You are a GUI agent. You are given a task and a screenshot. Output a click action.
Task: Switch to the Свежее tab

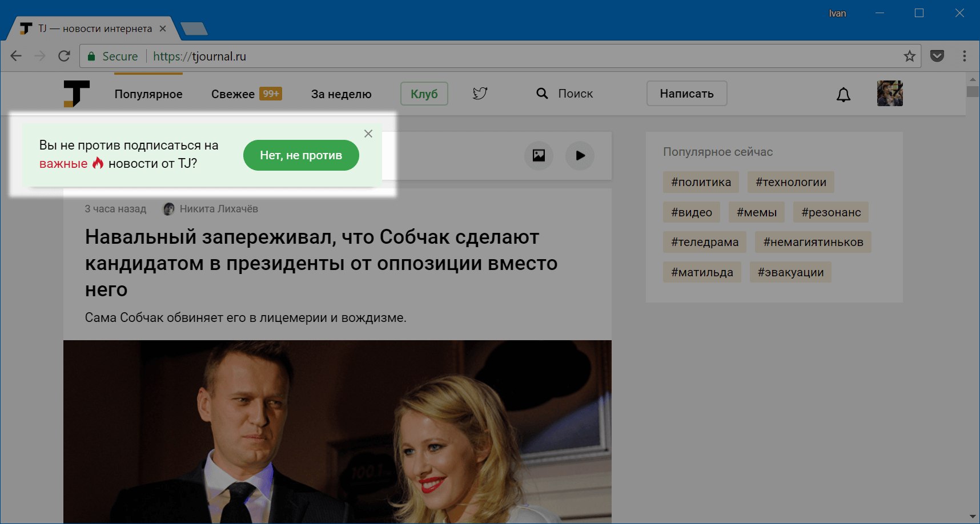[233, 94]
